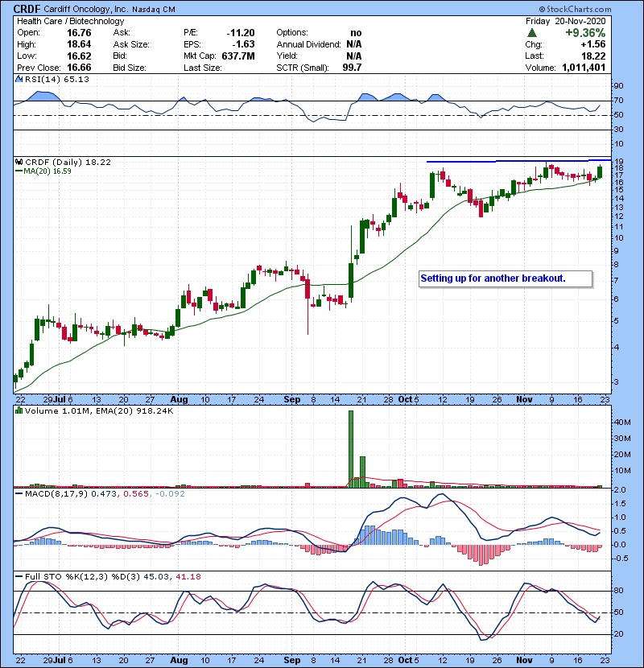Click the green up-triangle price change icon
This screenshot has height=668, width=644.
click(531, 33)
